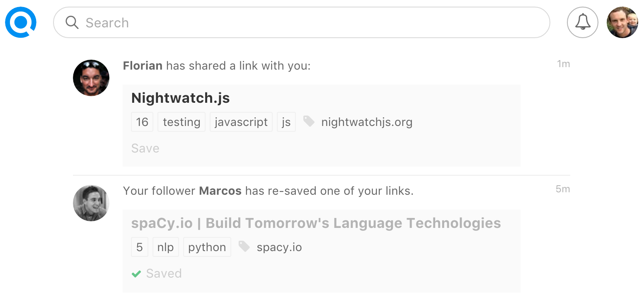
Task: Save the Nightwatch.js link
Action: [145, 148]
